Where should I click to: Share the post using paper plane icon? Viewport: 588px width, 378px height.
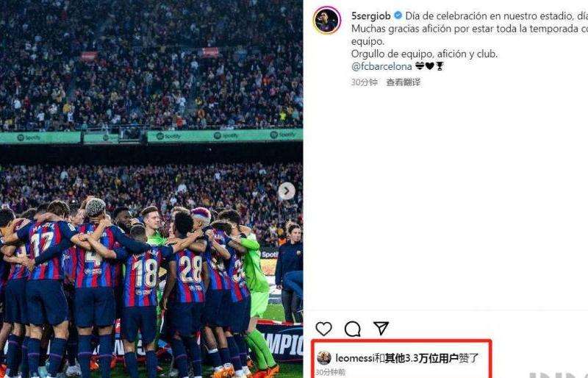pos(381,328)
